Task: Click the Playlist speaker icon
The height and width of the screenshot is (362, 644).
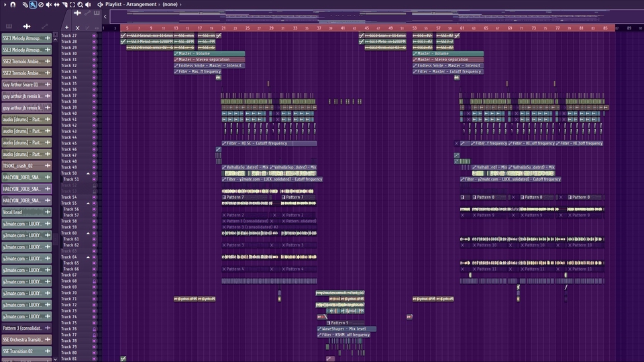Action: click(100, 4)
